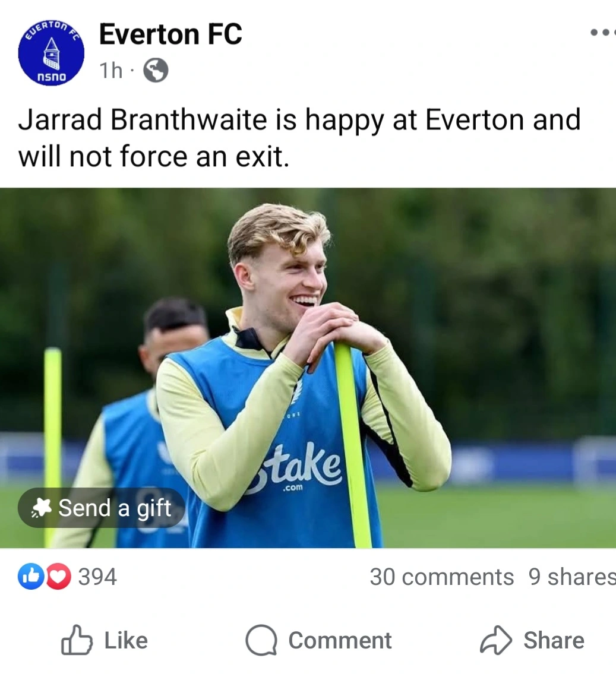Image resolution: width=616 pixels, height=674 pixels.
Task: Click the thumbs-up outline icon
Action: [77, 640]
